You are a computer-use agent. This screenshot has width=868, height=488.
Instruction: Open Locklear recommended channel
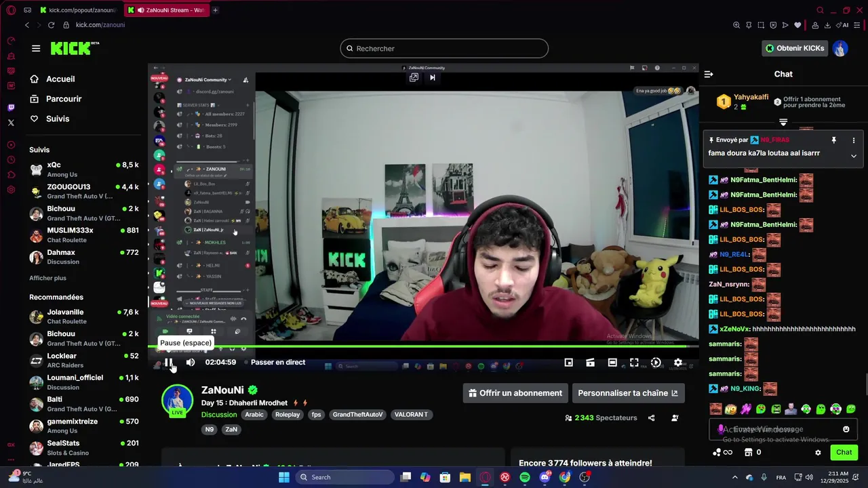pyautogui.click(x=84, y=360)
